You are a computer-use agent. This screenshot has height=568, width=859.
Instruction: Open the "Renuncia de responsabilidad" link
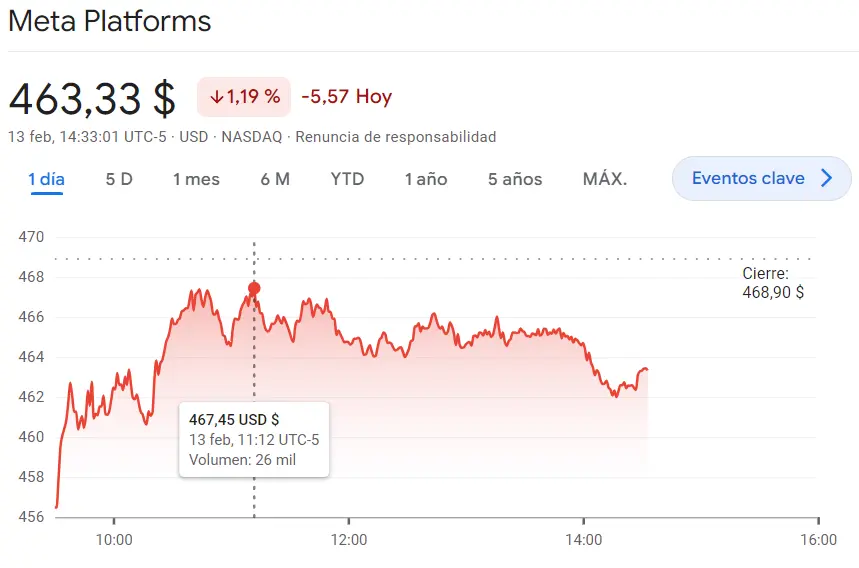pos(396,137)
